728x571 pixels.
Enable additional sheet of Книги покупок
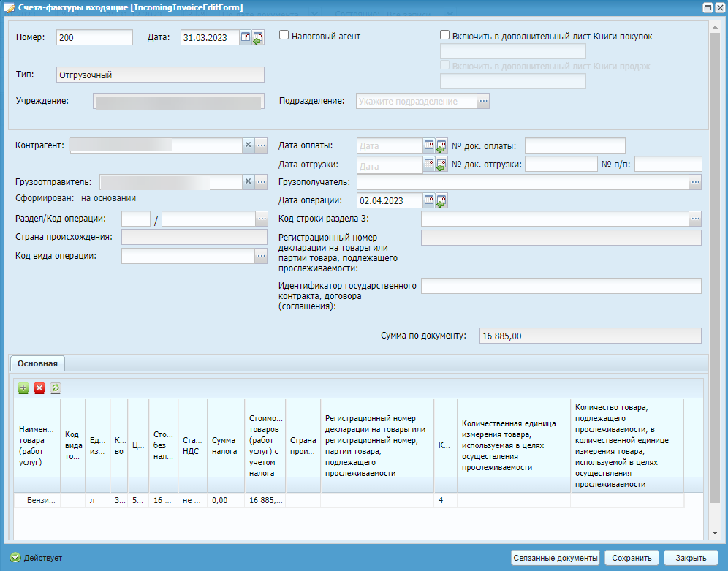[x=444, y=35]
